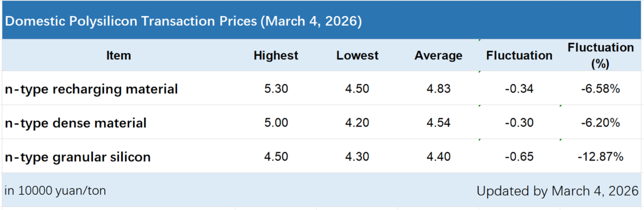
Task: Select the Item column header
Action: (x=119, y=56)
